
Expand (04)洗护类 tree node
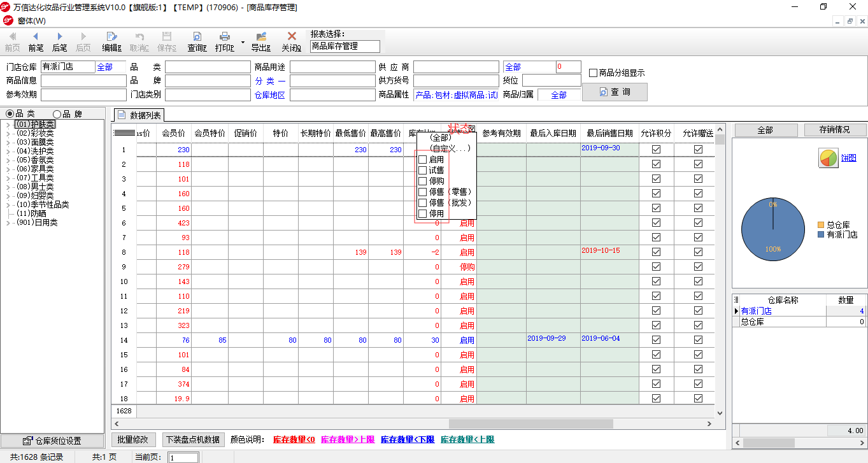(8, 151)
